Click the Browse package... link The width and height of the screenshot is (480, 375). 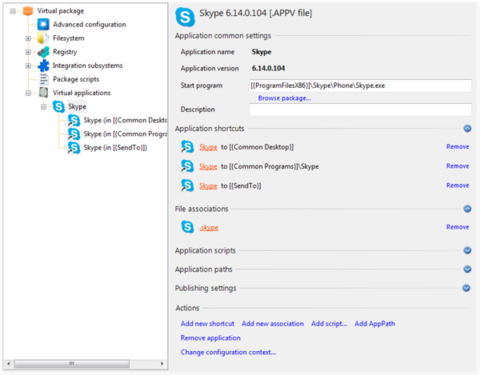click(x=284, y=98)
